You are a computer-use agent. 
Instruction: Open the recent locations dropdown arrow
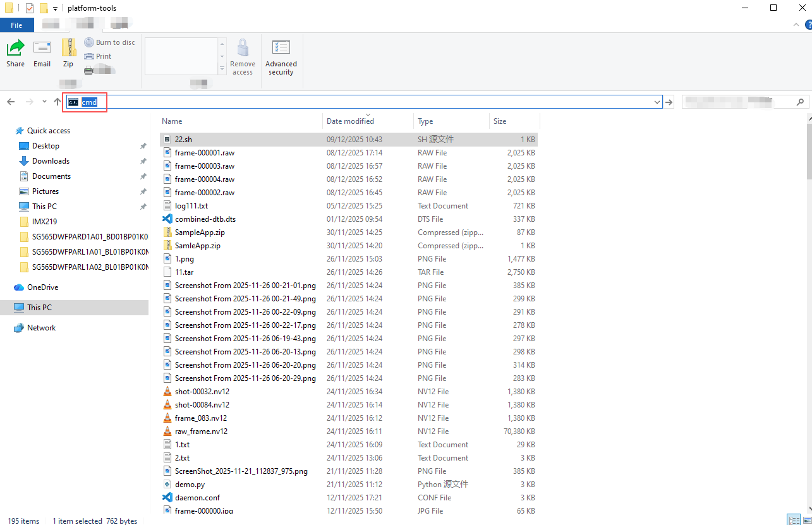[44, 102]
